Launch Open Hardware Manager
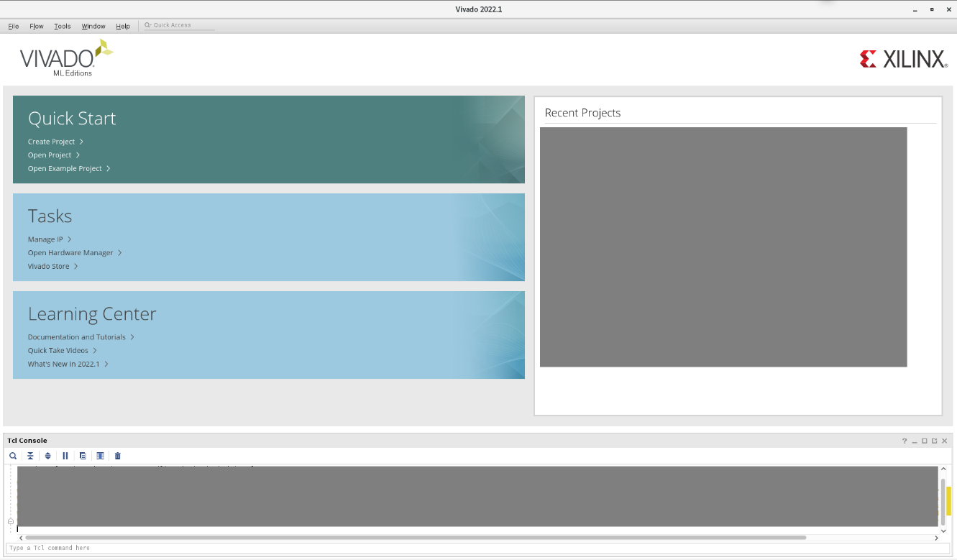 (x=75, y=253)
